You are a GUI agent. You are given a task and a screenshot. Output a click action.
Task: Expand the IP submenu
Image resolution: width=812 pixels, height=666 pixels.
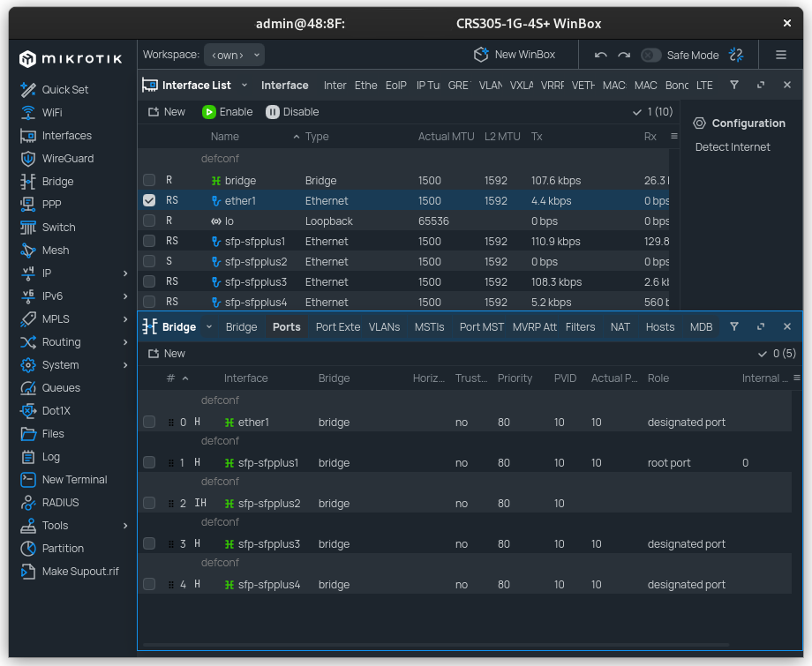click(125, 273)
